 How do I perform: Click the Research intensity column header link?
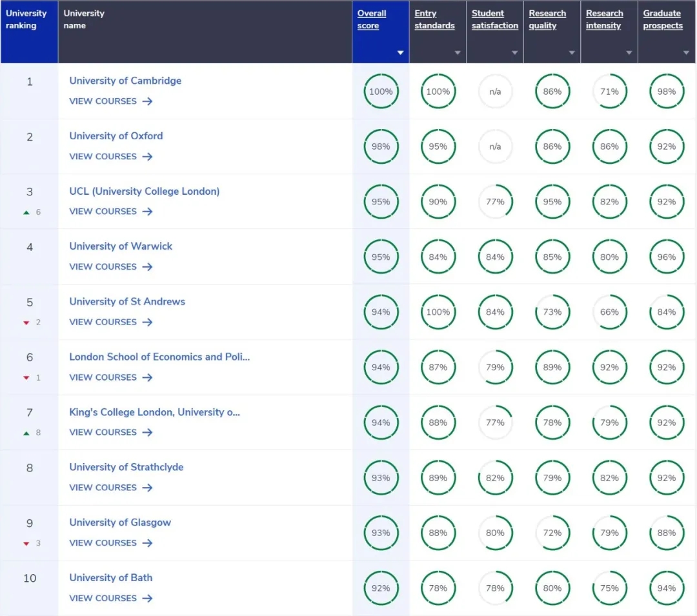pyautogui.click(x=605, y=19)
